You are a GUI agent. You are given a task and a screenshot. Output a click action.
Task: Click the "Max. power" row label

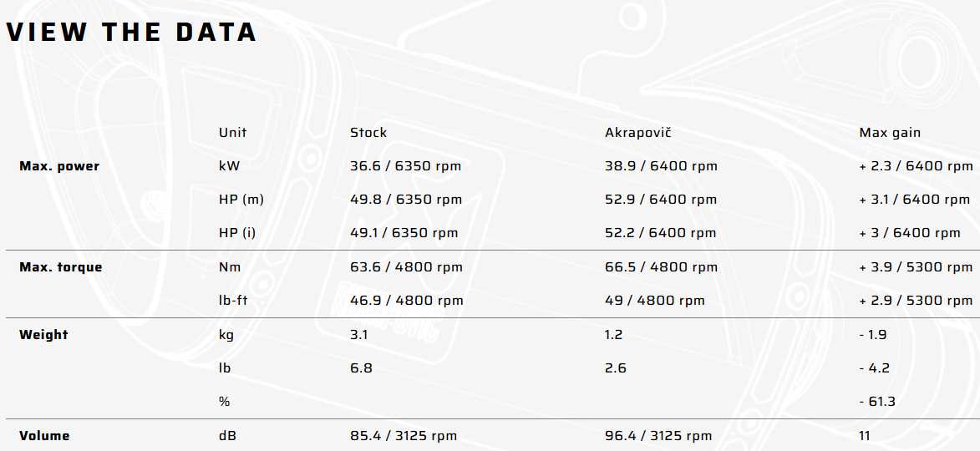[x=59, y=165]
